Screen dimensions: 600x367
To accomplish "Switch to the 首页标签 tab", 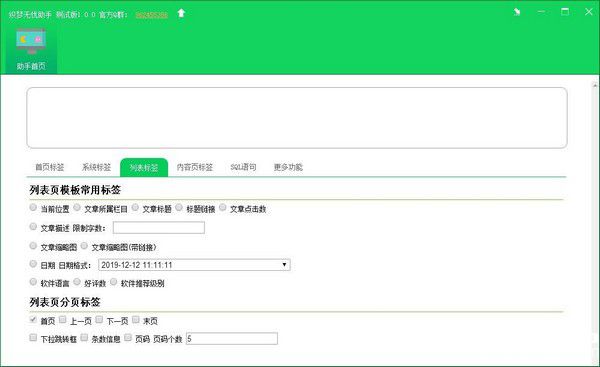I will pyautogui.click(x=49, y=167).
